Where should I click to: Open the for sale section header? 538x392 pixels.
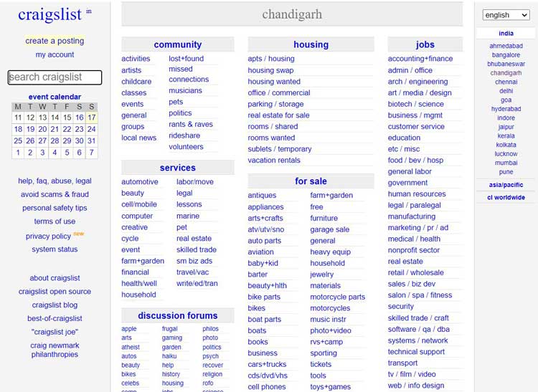311,181
